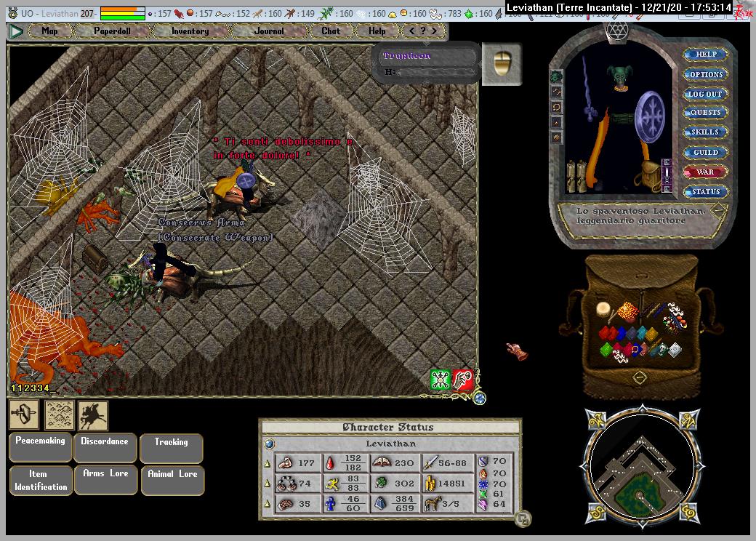Screen dimensions: 756x541
Task: Click the hit points value 152/182
Action: 353,463
